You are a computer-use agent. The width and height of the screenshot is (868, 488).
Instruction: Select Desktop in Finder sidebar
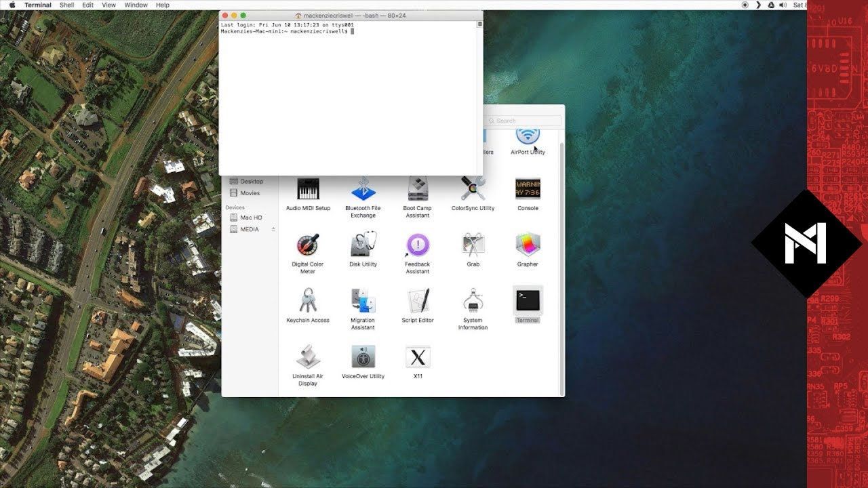tap(251, 182)
